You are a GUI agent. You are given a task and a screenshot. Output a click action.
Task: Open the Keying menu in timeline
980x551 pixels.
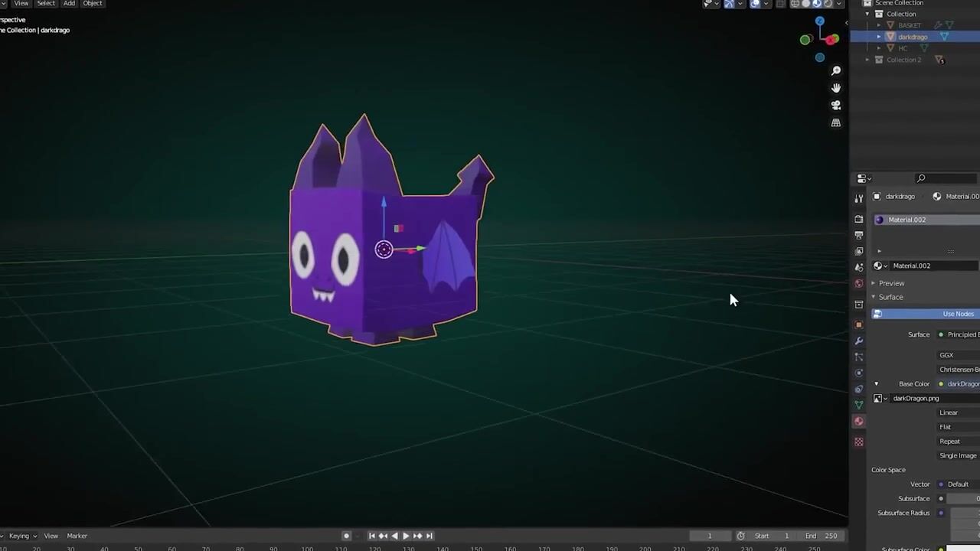(x=19, y=536)
